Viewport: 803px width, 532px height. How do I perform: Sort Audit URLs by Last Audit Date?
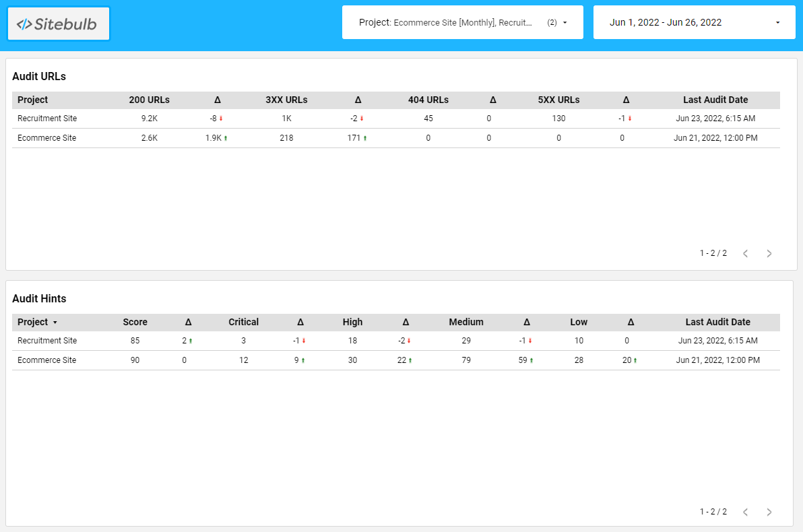click(715, 100)
